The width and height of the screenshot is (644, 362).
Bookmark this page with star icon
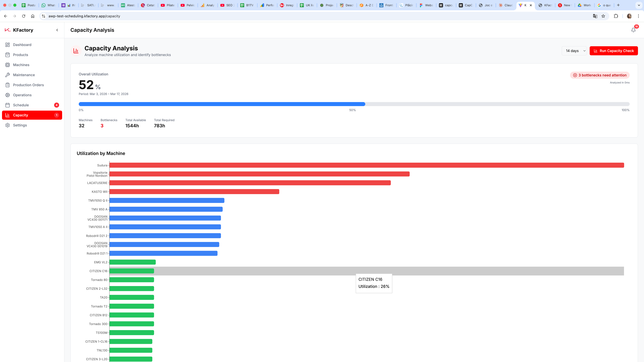603,16
